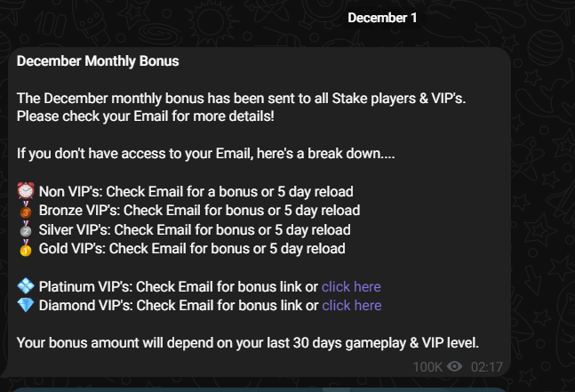Click the silver medal emoji
The image size is (575, 392).
(x=26, y=229)
